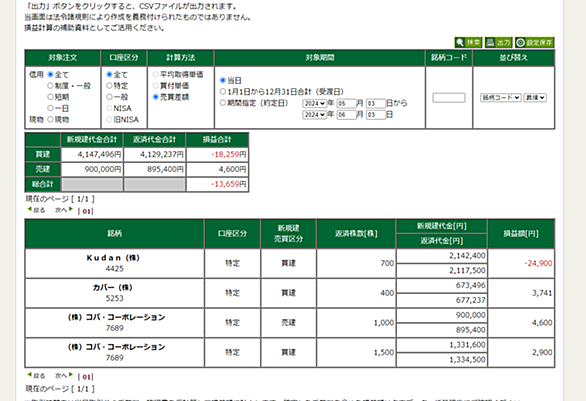Click stock code 4425

114,269
